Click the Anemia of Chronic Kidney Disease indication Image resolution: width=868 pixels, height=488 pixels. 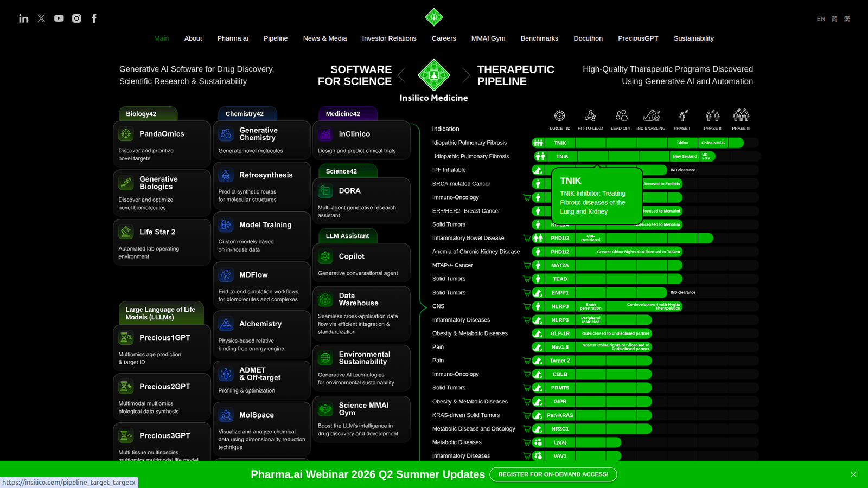point(476,252)
